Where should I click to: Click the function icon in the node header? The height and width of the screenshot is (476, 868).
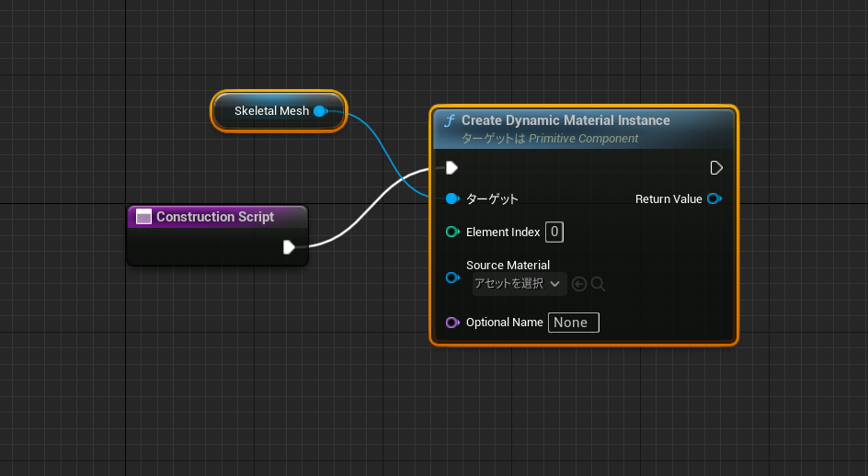tap(450, 121)
